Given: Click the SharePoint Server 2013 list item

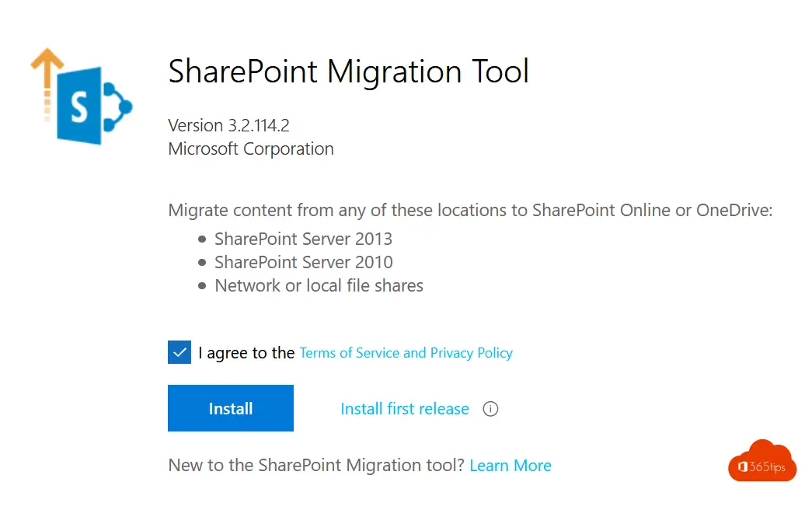Looking at the screenshot, I should (x=304, y=239).
